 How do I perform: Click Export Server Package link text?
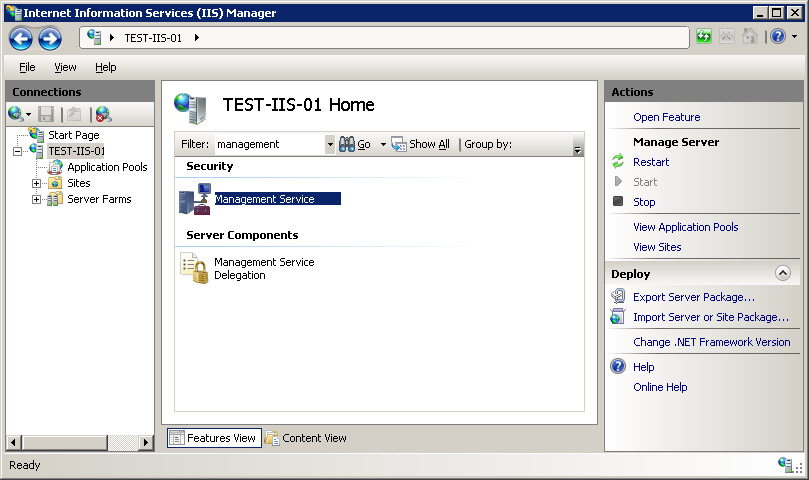pyautogui.click(x=694, y=297)
